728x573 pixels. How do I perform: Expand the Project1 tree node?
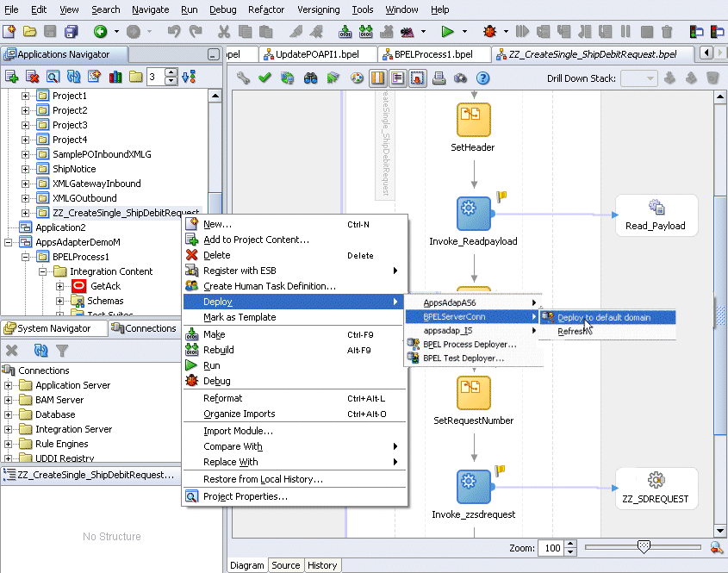pos(25,96)
